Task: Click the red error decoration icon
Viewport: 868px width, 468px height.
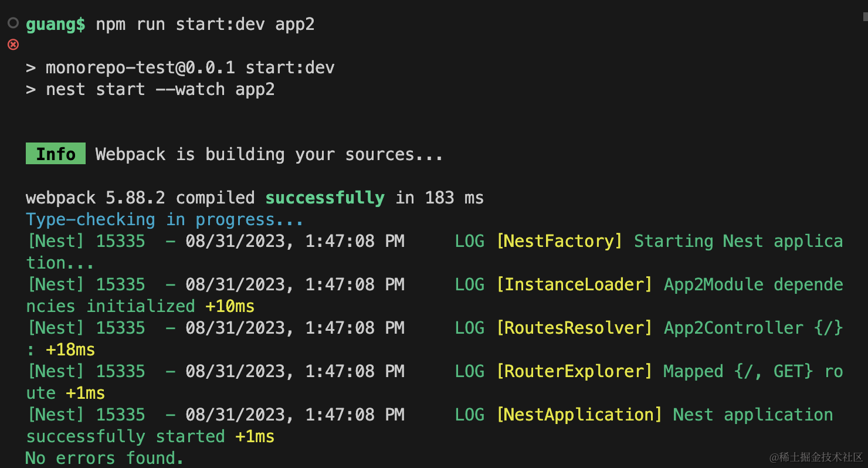Action: click(x=13, y=45)
